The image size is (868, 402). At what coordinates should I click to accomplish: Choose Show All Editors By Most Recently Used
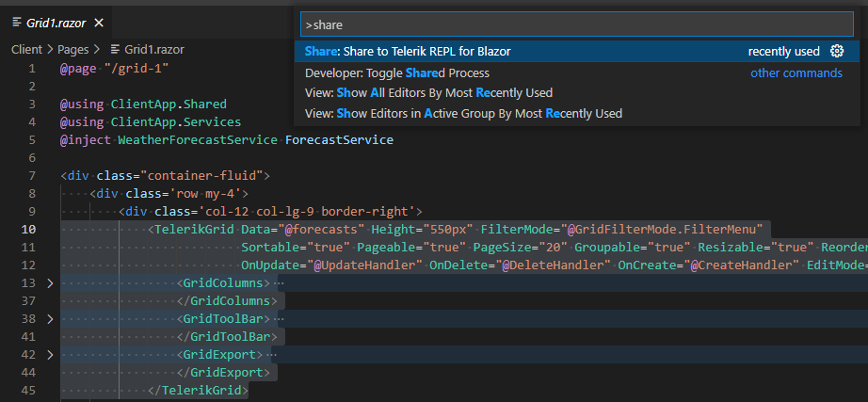(576, 93)
